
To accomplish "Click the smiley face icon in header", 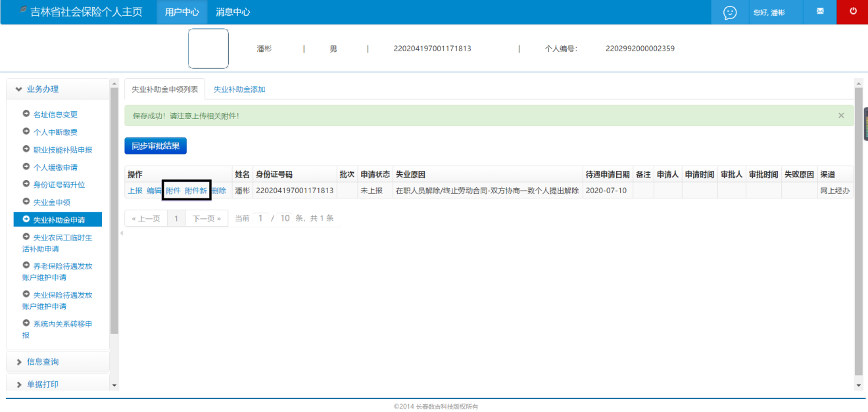I will click(x=730, y=12).
